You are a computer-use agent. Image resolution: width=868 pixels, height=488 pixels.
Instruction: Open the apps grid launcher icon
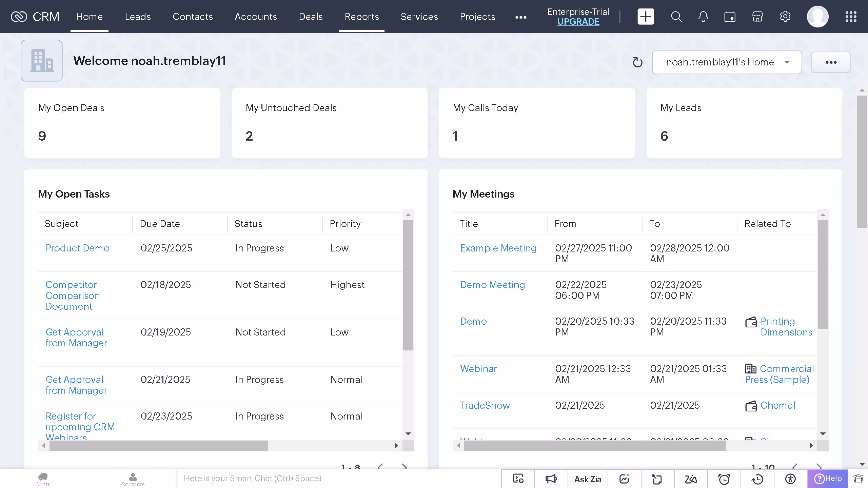tap(851, 17)
